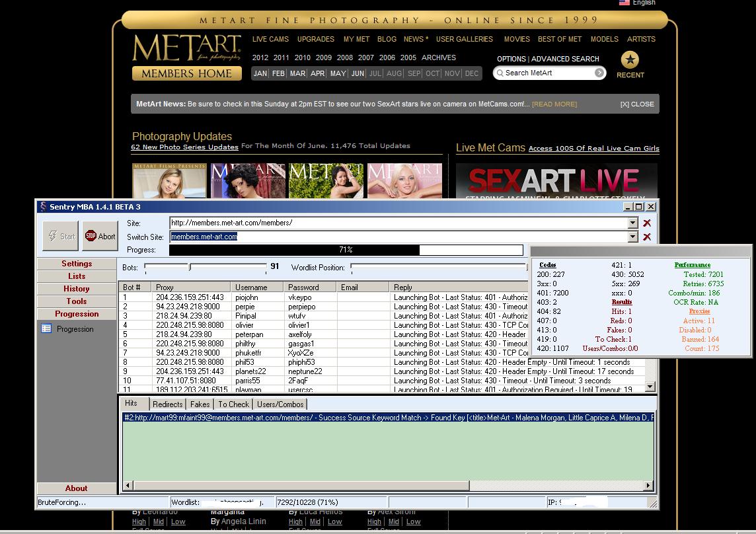
Task: Dismiss news bar with [X] CLOSE
Action: coord(637,104)
